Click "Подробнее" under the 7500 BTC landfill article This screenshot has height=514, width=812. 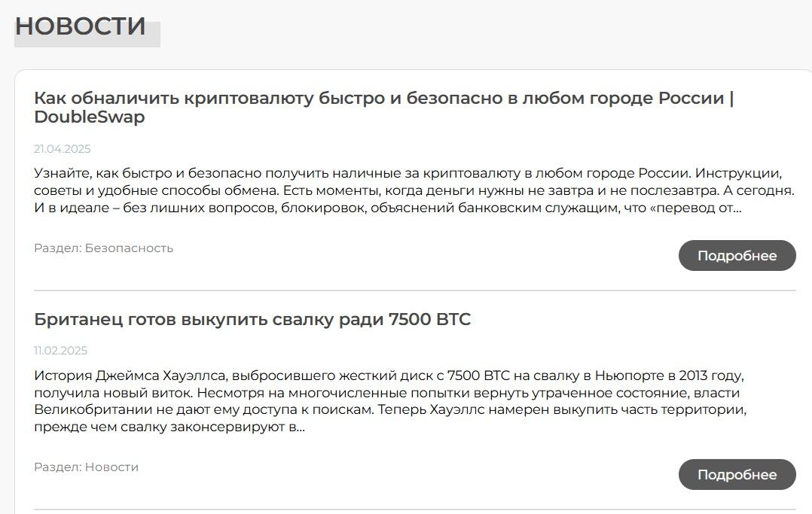click(736, 474)
